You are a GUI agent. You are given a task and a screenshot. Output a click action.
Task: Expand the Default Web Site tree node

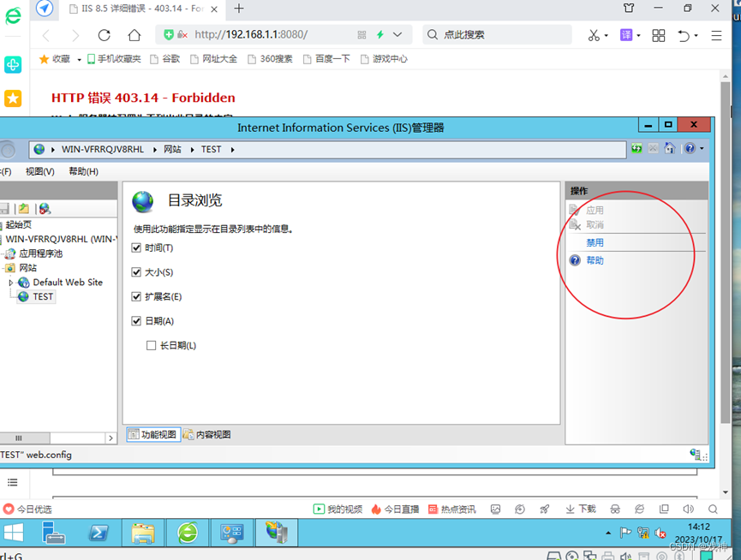click(x=13, y=282)
